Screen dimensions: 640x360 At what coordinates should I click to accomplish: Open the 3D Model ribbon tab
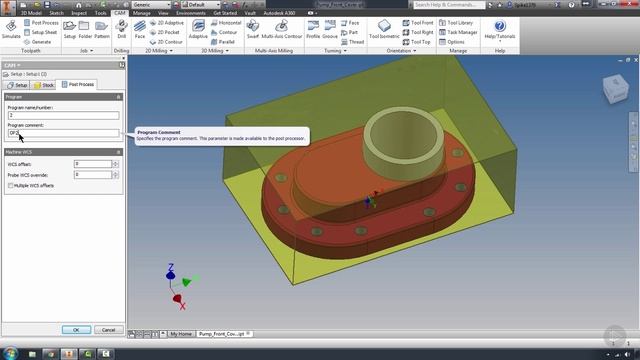[x=31, y=13]
